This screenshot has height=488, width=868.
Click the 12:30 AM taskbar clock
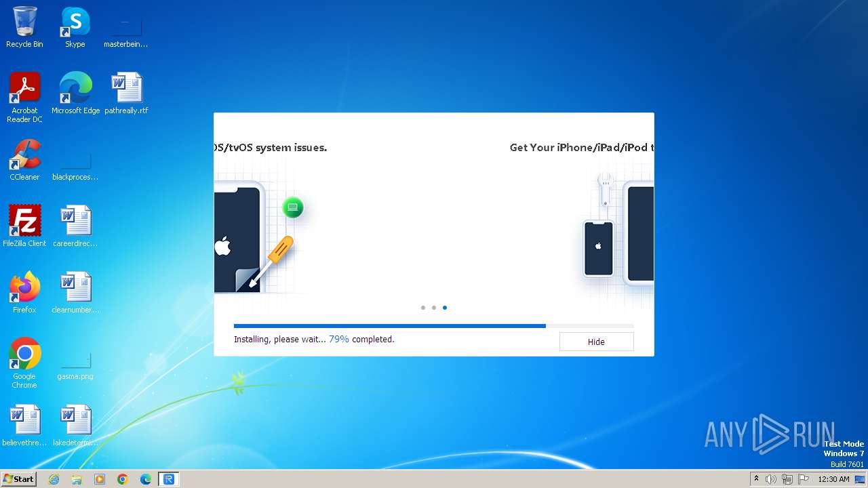tap(833, 479)
